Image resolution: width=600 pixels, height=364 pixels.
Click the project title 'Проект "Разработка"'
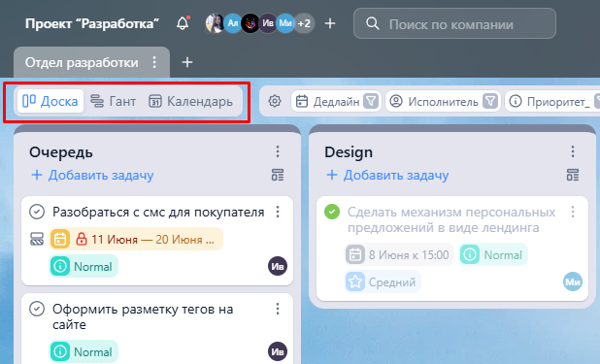[x=92, y=23]
